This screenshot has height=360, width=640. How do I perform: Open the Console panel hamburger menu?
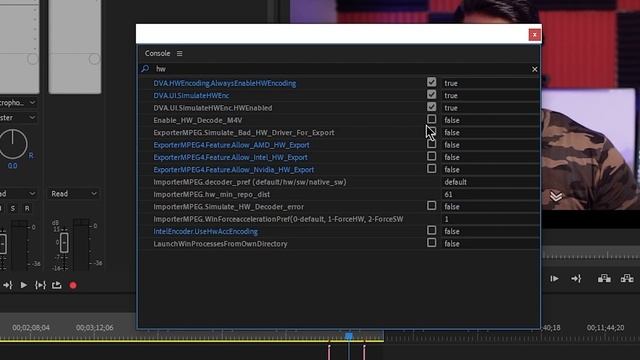coord(180,53)
